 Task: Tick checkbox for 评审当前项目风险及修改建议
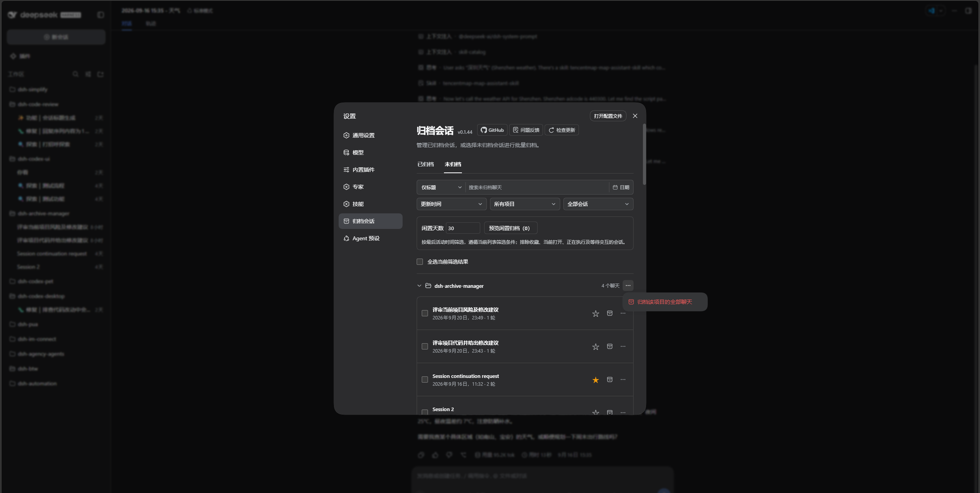[x=425, y=313]
